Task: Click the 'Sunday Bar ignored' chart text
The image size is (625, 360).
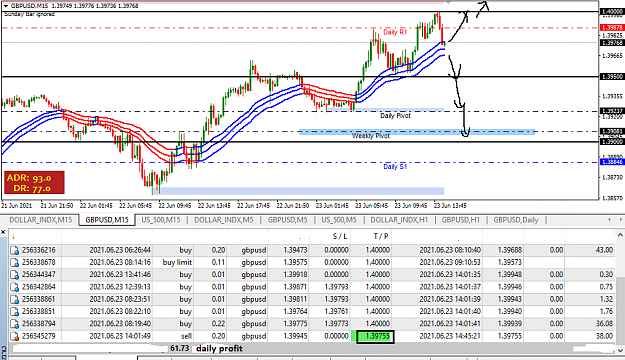Action: click(29, 14)
